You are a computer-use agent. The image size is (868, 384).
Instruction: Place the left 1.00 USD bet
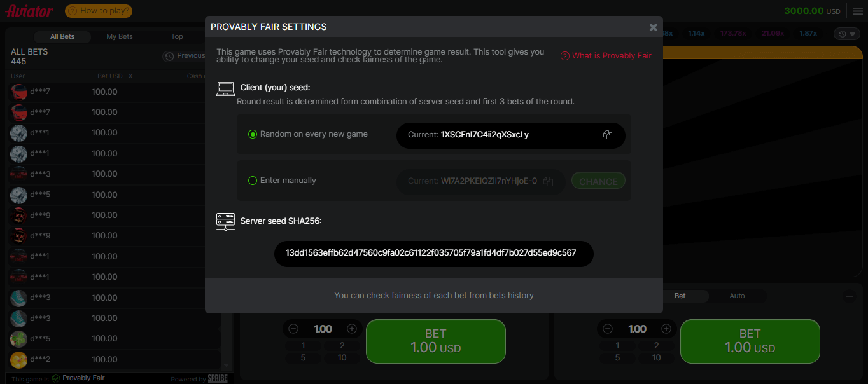[435, 341]
